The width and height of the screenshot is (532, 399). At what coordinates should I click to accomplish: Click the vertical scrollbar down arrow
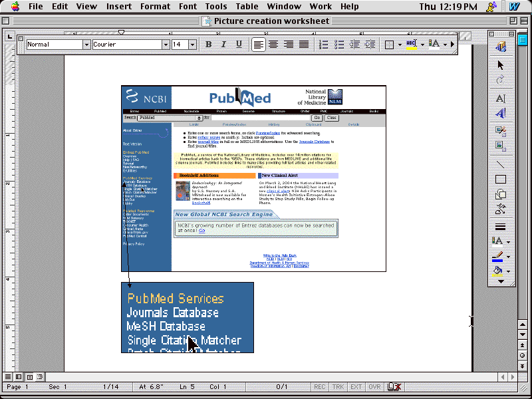coord(523,334)
